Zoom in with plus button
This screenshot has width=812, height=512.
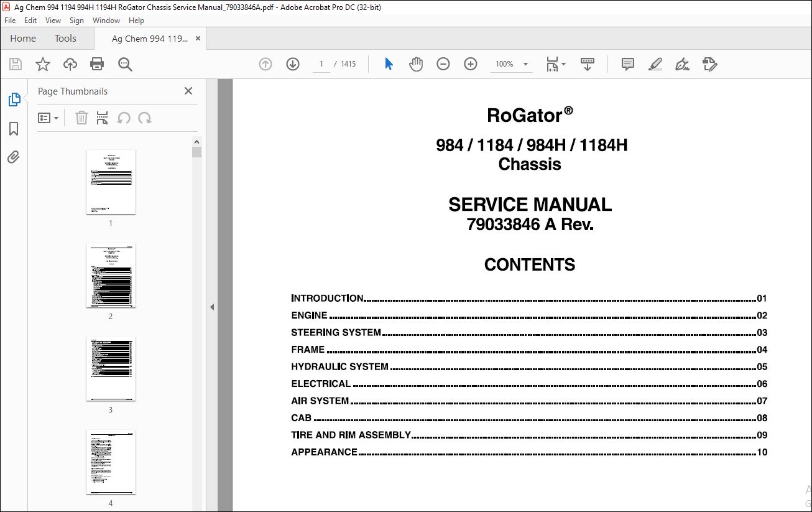(471, 64)
